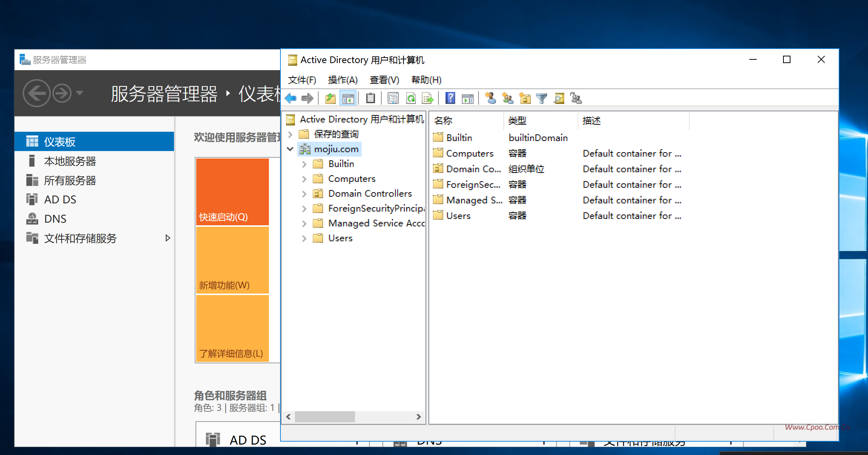Screen dimensions: 868x455
Task: Sort list by 描述 column header
Action: click(634, 121)
